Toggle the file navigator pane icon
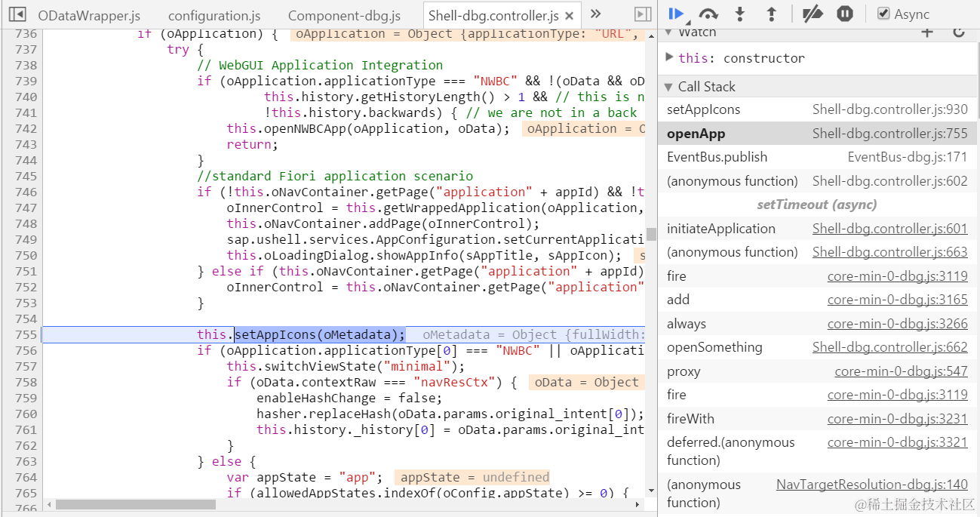The image size is (980, 517). (17, 14)
